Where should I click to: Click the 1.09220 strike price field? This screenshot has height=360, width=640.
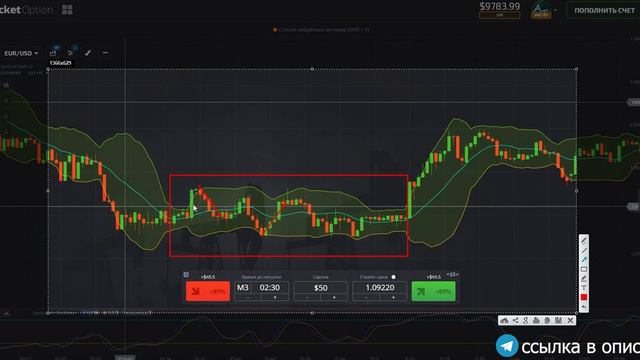380,287
